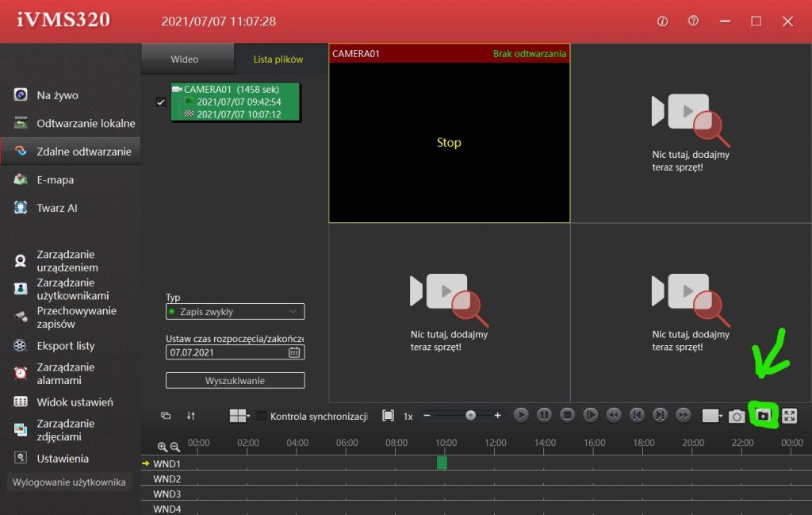Click the download recording icon
Screen dimensions: 812x515
[763, 415]
